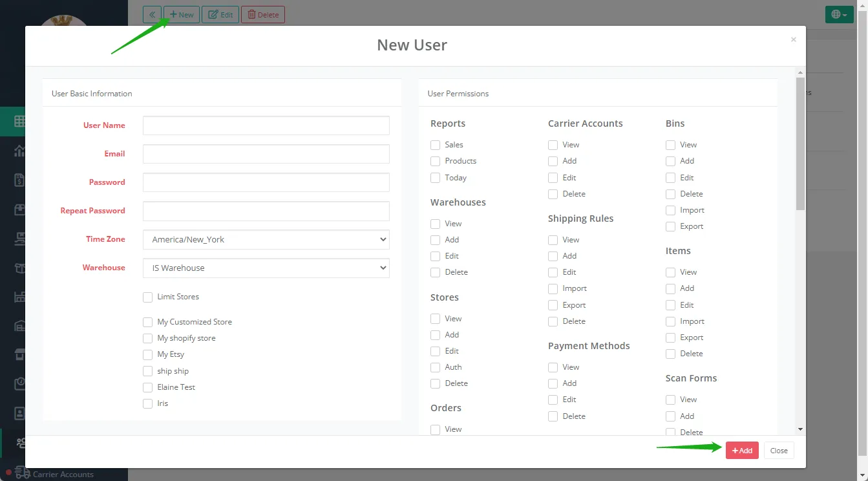The height and width of the screenshot is (481, 868).
Task: Collapse the sidebar with the double-chevron button
Action: click(152, 14)
